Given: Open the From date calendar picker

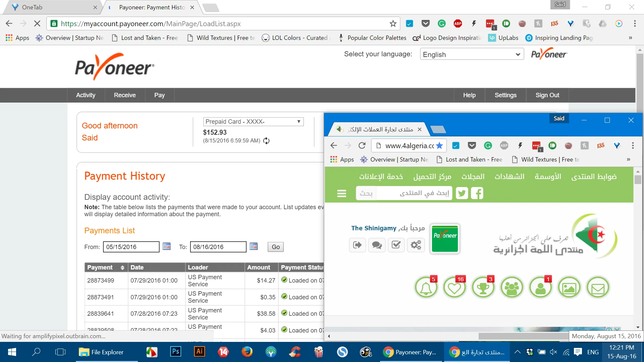Looking at the screenshot, I should (166, 246).
